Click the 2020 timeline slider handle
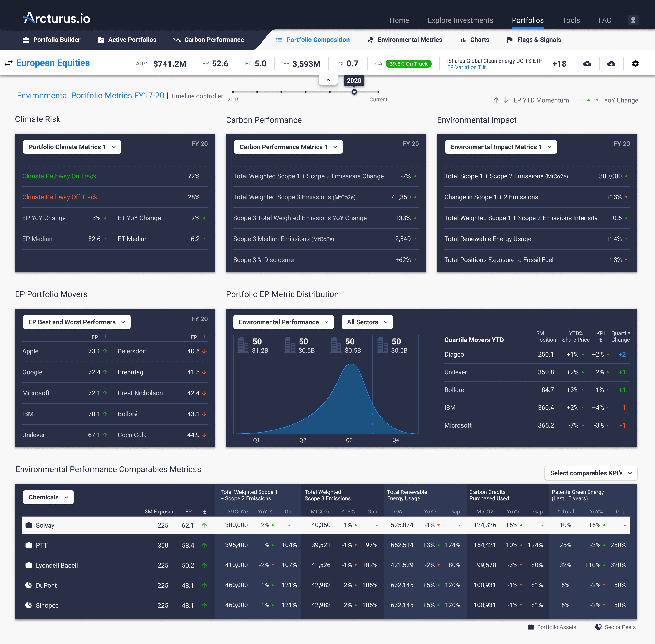The height and width of the screenshot is (644, 655). click(354, 92)
